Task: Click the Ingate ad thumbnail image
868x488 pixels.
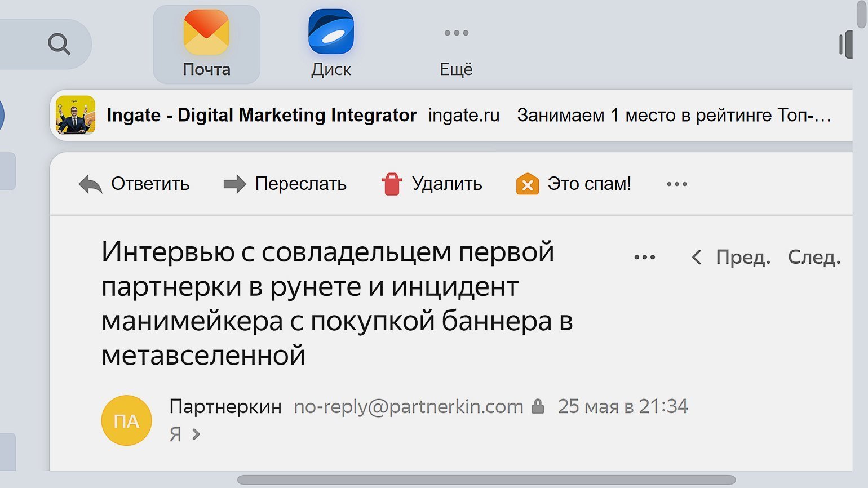Action: click(x=76, y=115)
